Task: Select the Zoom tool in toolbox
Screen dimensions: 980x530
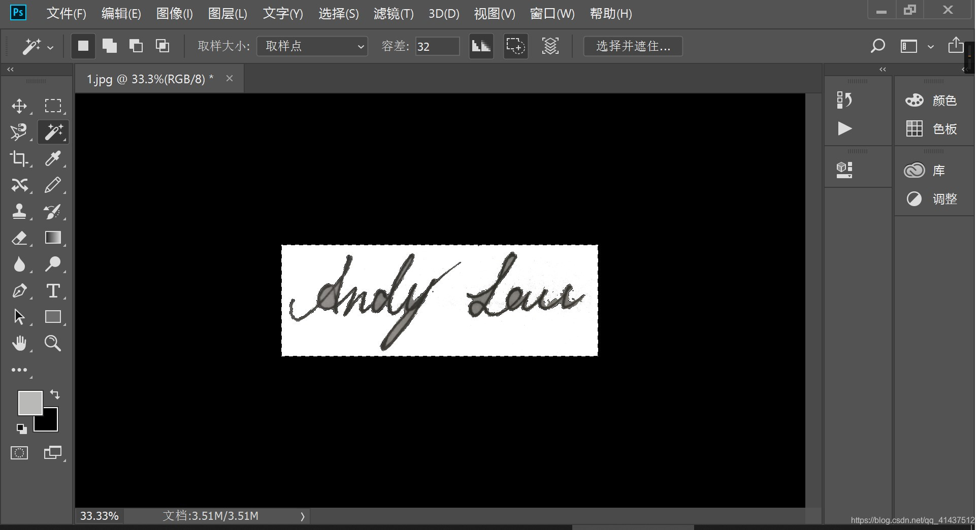Action: [x=53, y=344]
